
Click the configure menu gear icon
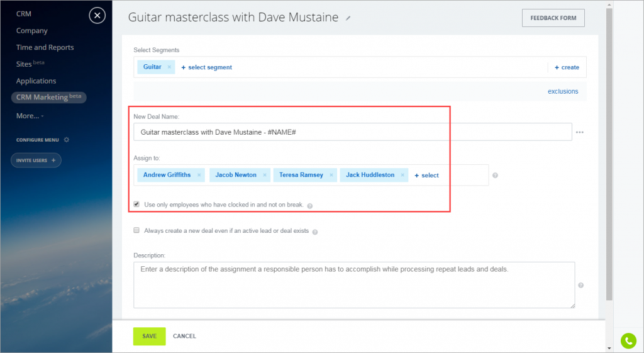pyautogui.click(x=67, y=140)
